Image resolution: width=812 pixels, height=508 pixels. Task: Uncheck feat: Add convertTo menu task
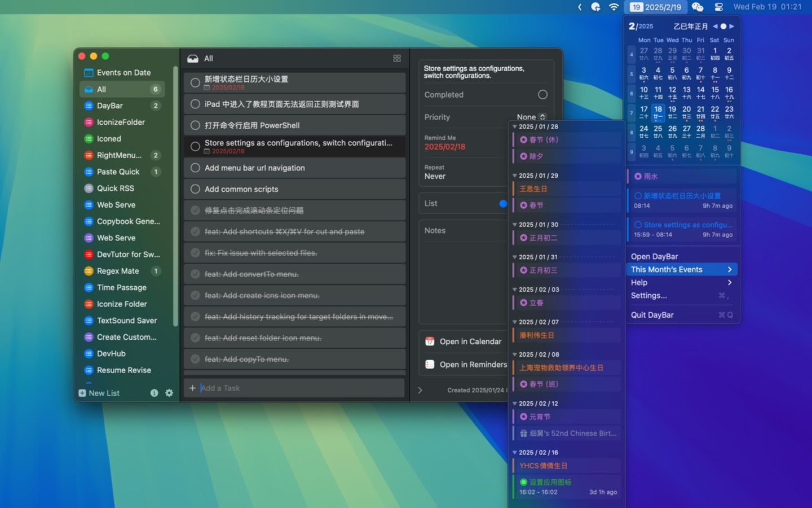[x=195, y=274]
